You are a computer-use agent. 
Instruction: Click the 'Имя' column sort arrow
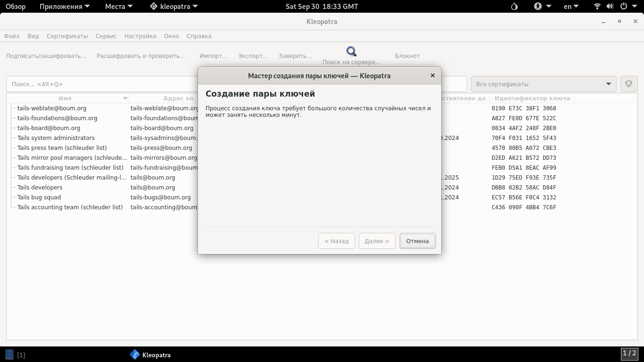125,99
